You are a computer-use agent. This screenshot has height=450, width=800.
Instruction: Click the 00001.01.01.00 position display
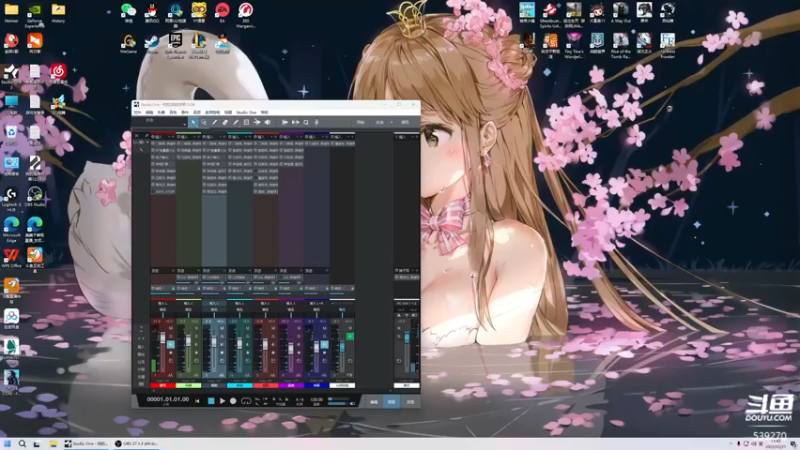pos(168,399)
